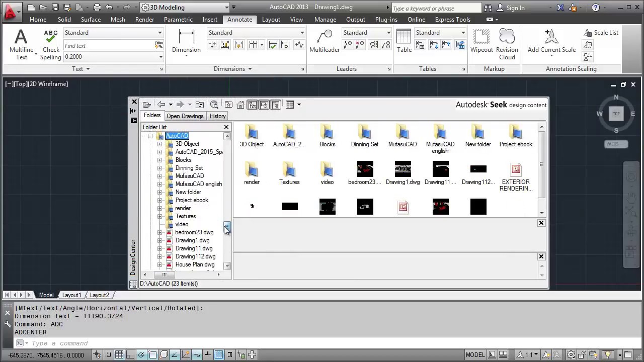Select House Plan.dwg in folder tree
This screenshot has height=362, width=644.
195,264
